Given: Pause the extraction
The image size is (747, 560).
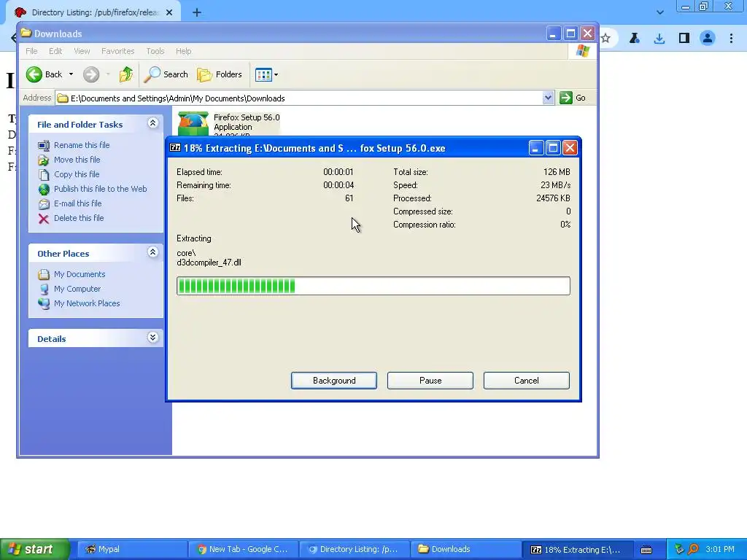Looking at the screenshot, I should 430,381.
